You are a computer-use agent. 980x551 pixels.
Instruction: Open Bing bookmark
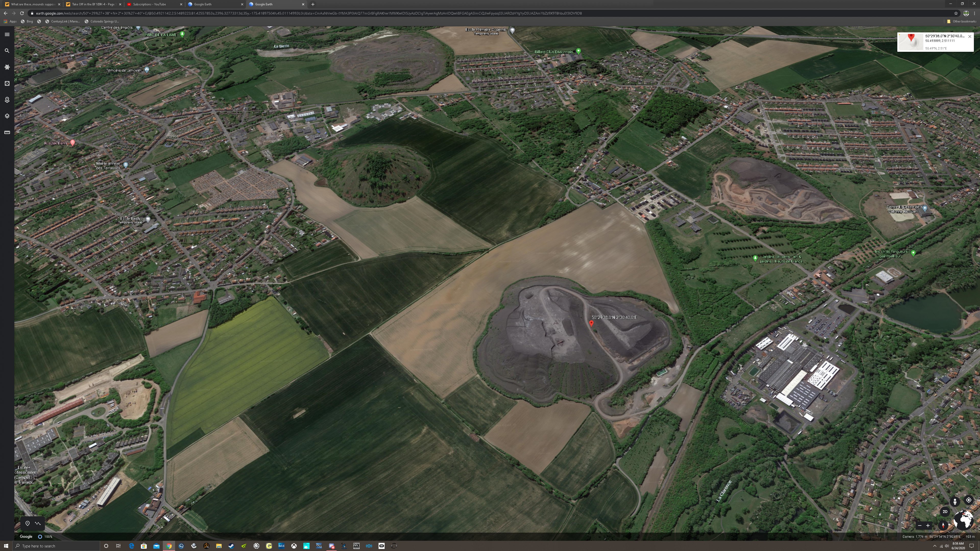pos(27,21)
